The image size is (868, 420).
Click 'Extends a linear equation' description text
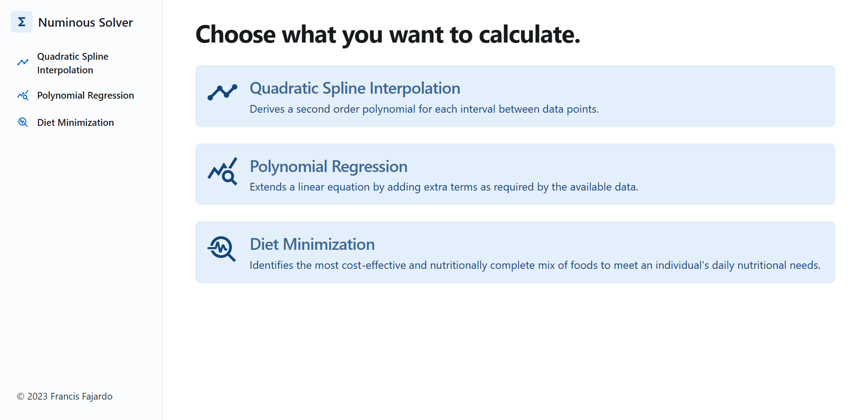(x=443, y=187)
